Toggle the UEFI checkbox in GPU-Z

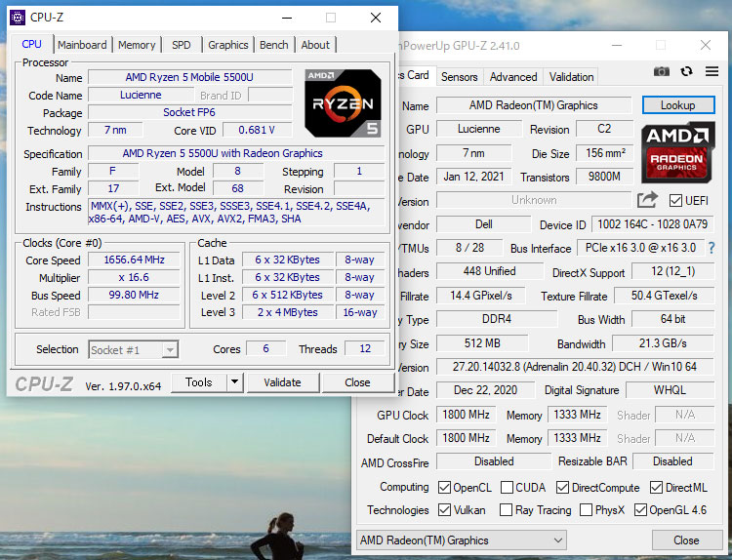click(x=675, y=201)
